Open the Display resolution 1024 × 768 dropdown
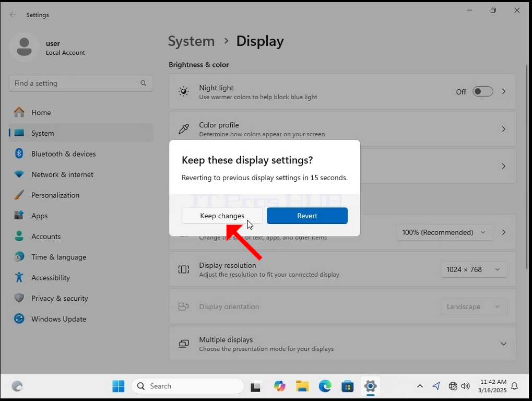 [474, 269]
